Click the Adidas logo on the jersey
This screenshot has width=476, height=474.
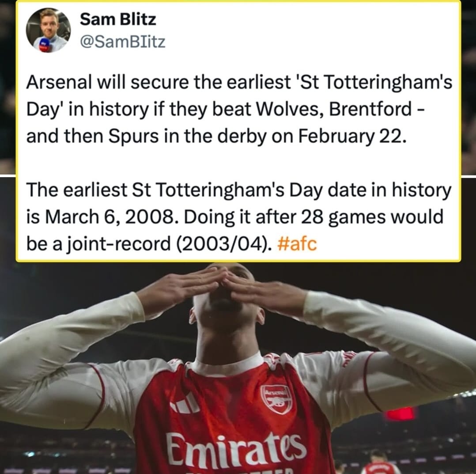(x=186, y=404)
